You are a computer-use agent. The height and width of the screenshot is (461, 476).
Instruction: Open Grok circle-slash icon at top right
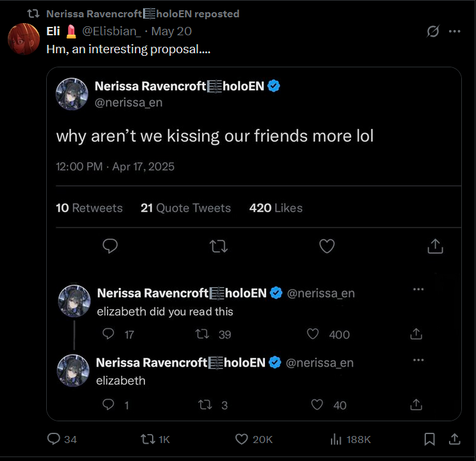434,31
